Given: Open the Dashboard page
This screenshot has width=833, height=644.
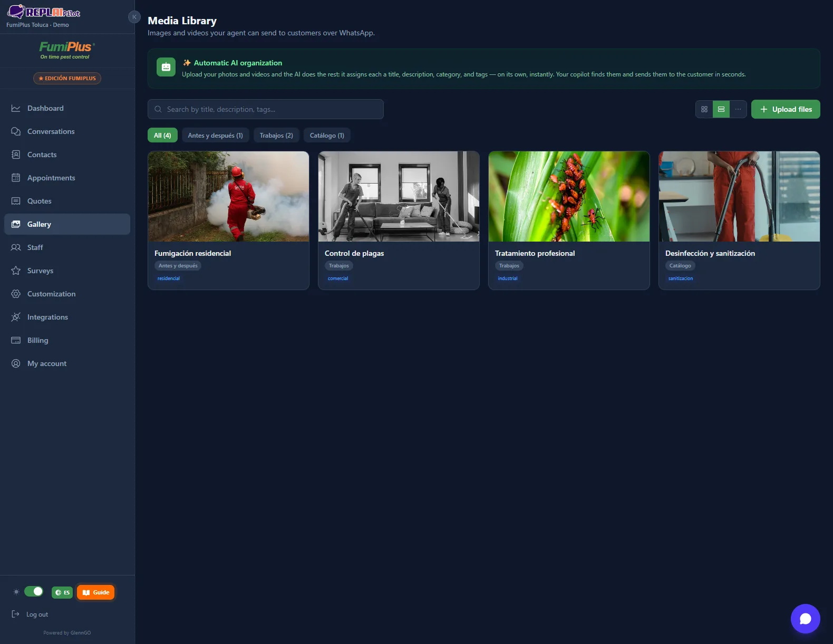Looking at the screenshot, I should 67,108.
